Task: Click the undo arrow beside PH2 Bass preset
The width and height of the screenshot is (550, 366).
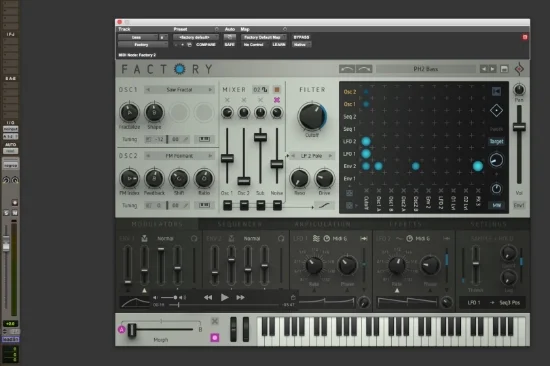Action: tap(347, 69)
